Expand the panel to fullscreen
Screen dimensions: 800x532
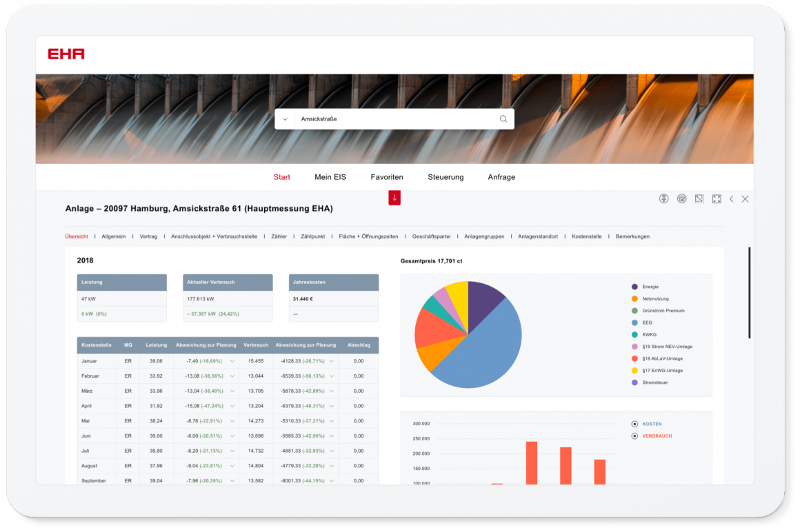(717, 199)
